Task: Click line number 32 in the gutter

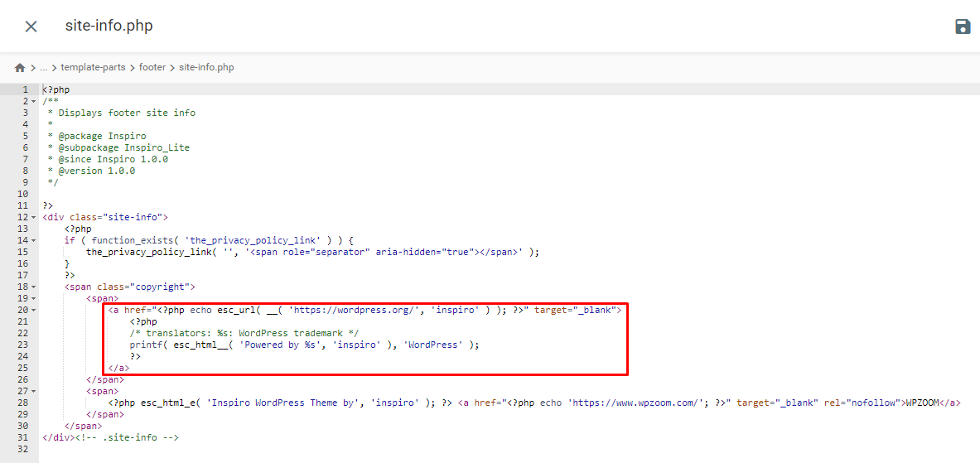Action: (x=22, y=449)
